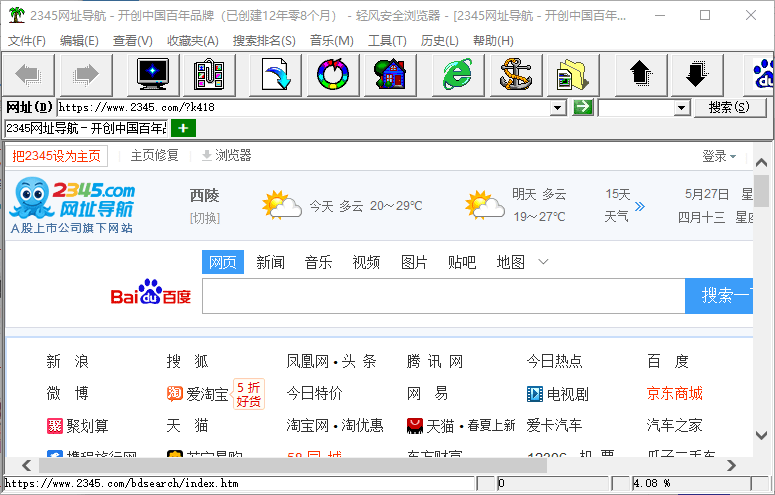The height and width of the screenshot is (495, 775).
Task: Click inside the Baidu search input box
Action: tap(442, 296)
